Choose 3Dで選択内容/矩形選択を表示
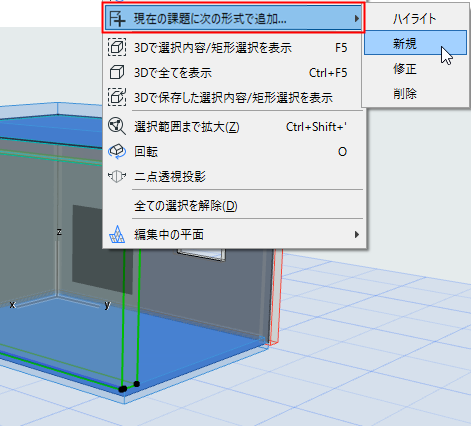 coord(233,48)
